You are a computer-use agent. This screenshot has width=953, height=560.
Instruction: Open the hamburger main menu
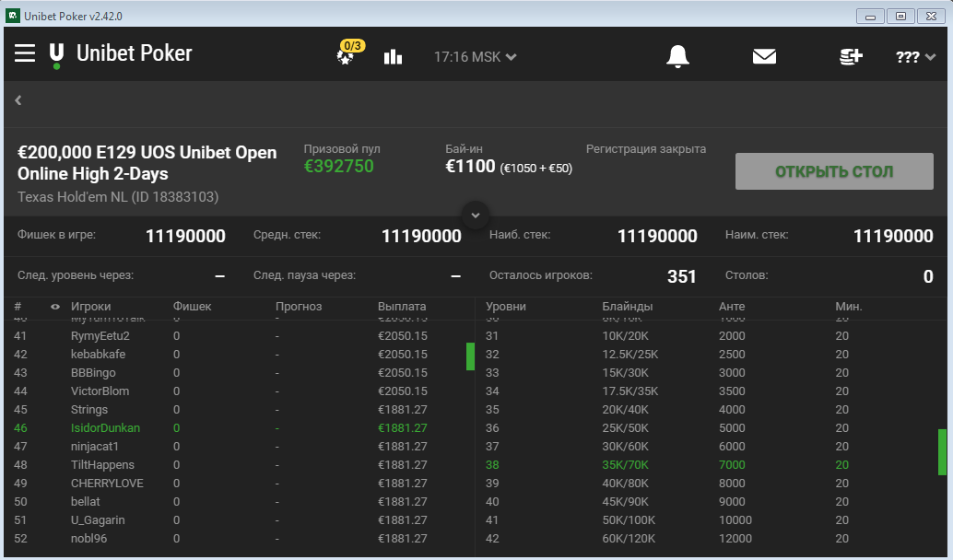click(25, 53)
